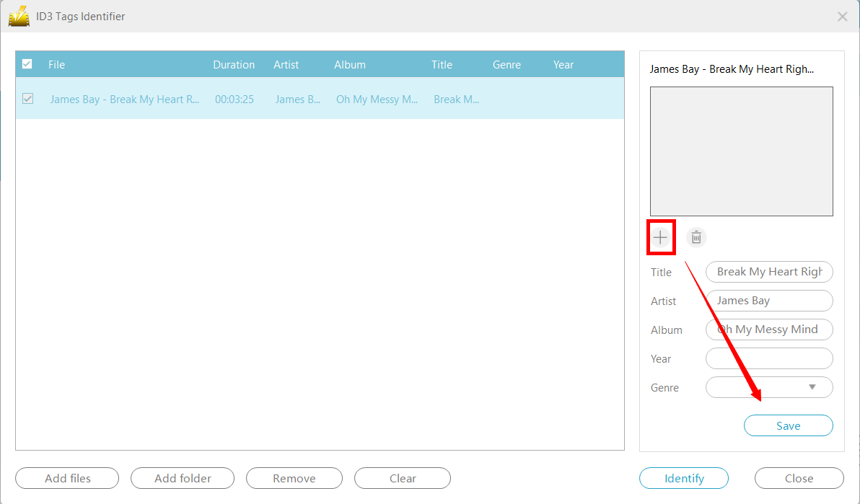The width and height of the screenshot is (860, 504).
Task: Select the album cover preview area
Action: click(x=741, y=151)
